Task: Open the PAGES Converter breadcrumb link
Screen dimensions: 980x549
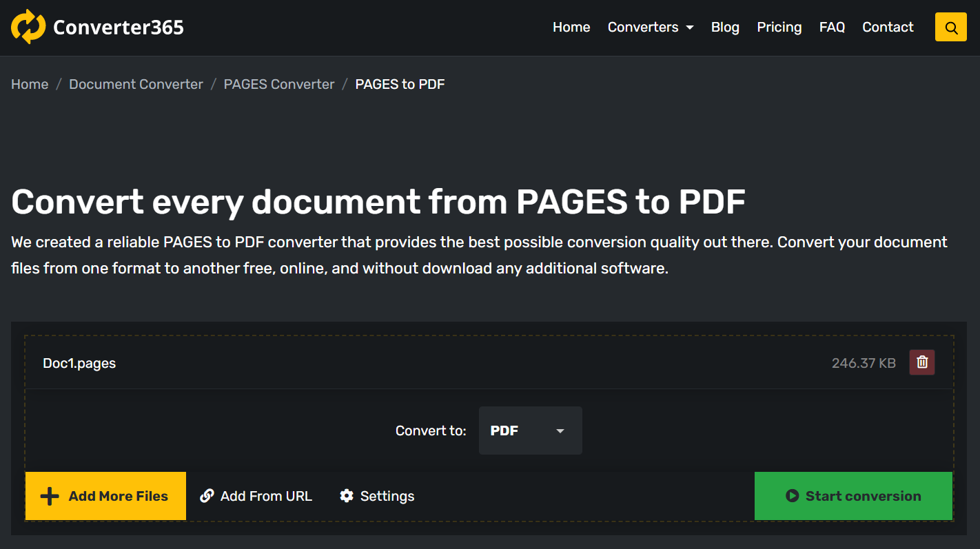Action: pyautogui.click(x=278, y=83)
